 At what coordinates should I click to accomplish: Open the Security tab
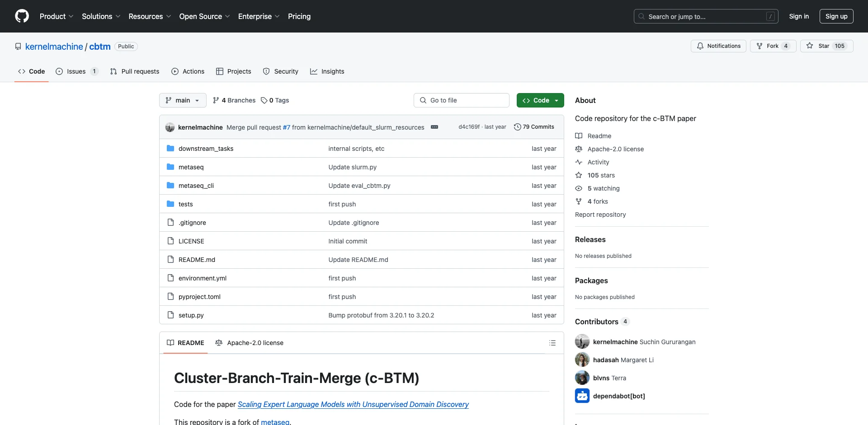(x=280, y=71)
